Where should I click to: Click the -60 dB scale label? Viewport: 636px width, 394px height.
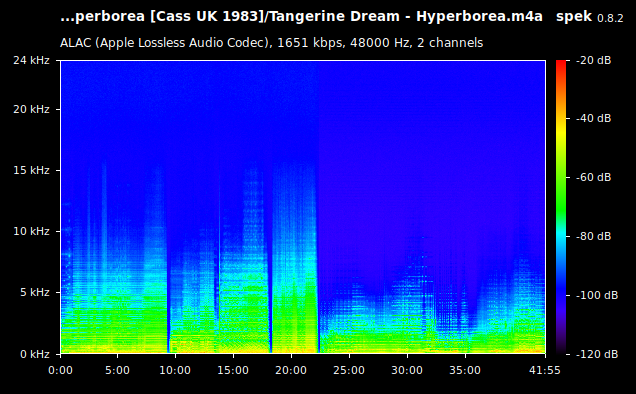pyautogui.click(x=593, y=177)
